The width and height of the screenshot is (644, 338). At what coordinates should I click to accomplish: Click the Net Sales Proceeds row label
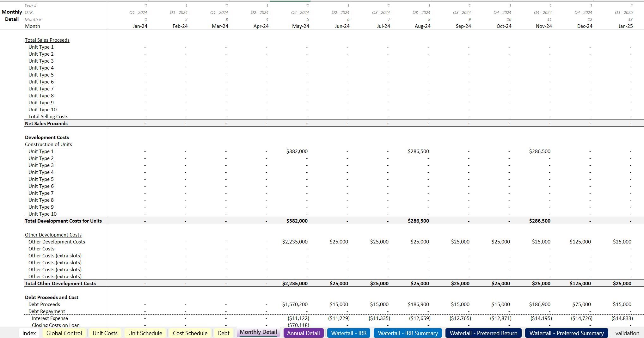(46, 124)
